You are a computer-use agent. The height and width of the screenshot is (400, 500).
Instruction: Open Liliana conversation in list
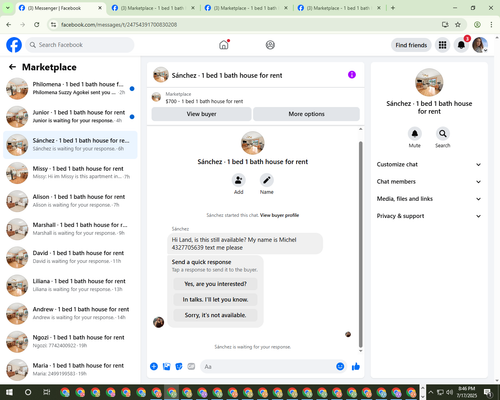[70, 285]
